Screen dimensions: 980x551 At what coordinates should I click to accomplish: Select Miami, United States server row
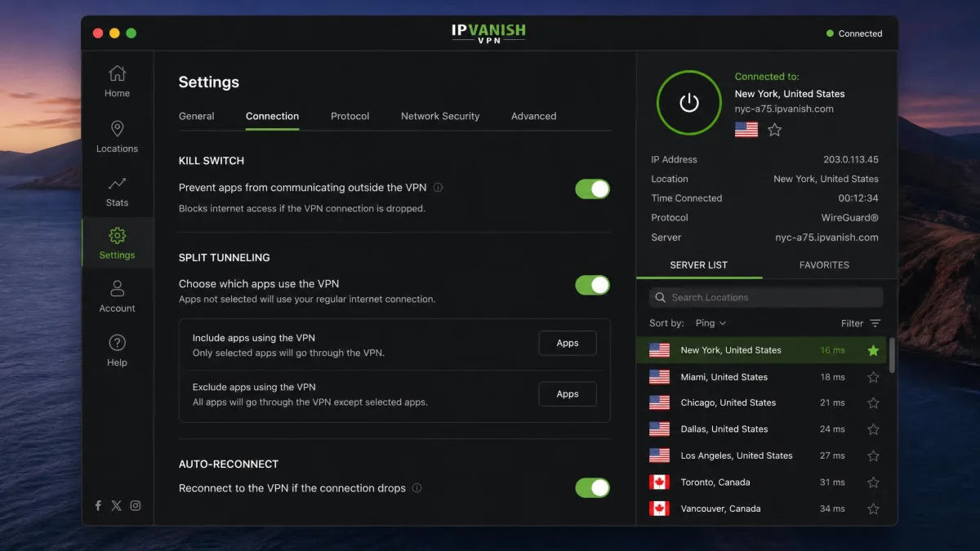(761, 377)
